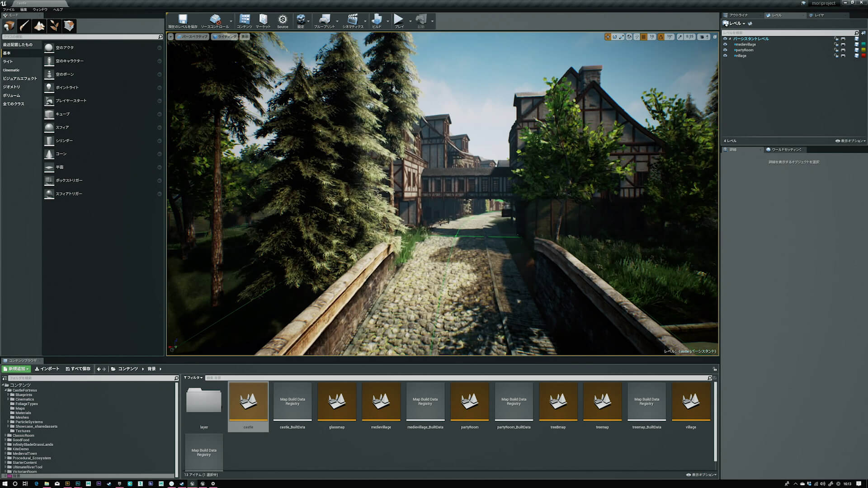This screenshot has width=868, height=488.
Task: Open the Blueprints toolbar icon
Action: click(x=323, y=19)
